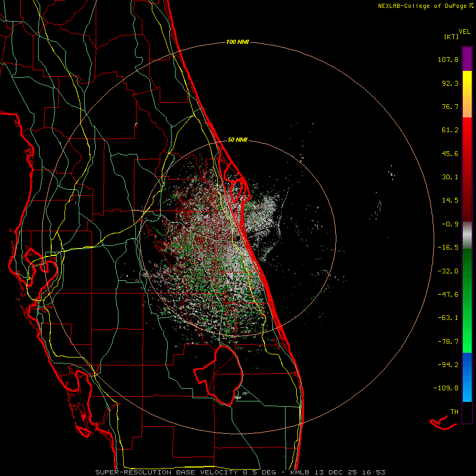The image size is (476, 476).
Task: Click the TH label near the color bar bottom
Action: (454, 411)
